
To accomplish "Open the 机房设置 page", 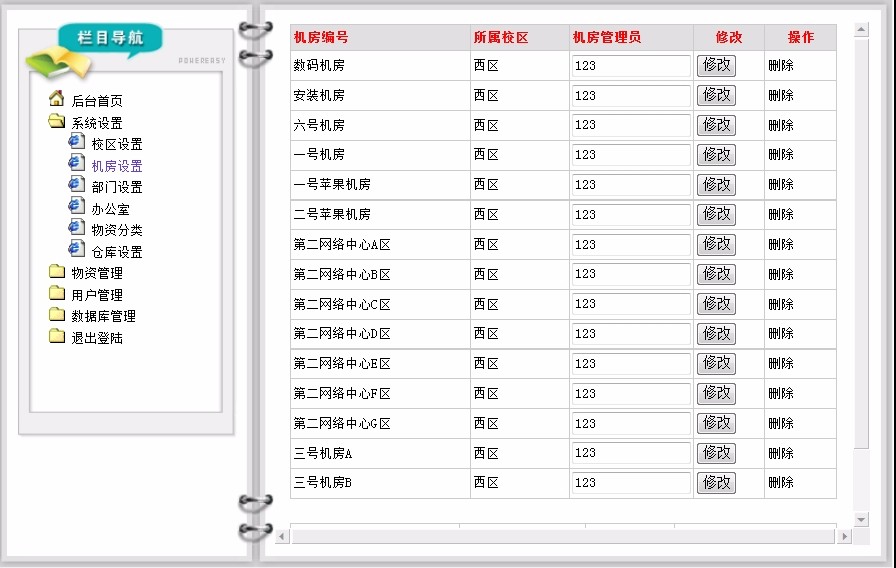I will 117,166.
